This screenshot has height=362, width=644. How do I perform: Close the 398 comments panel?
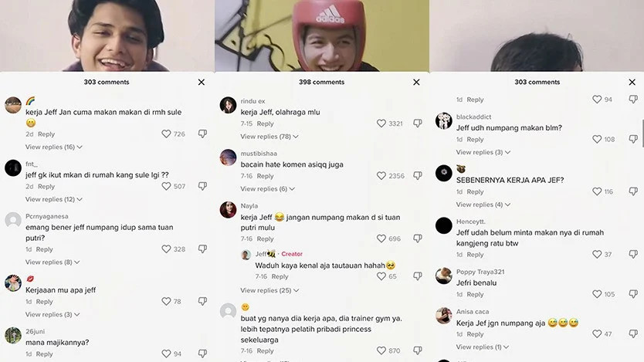tap(416, 82)
